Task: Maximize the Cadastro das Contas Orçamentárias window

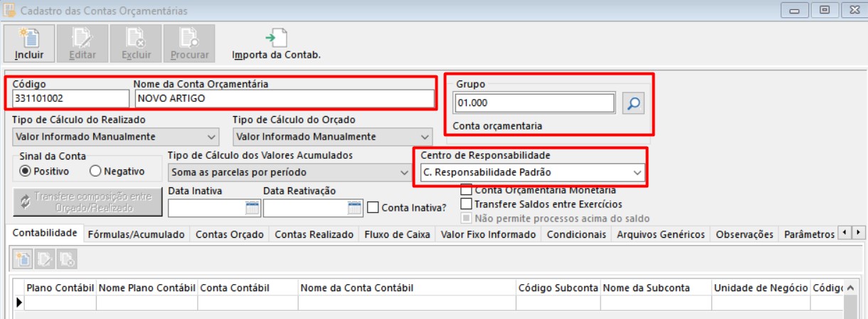Action: (x=825, y=10)
